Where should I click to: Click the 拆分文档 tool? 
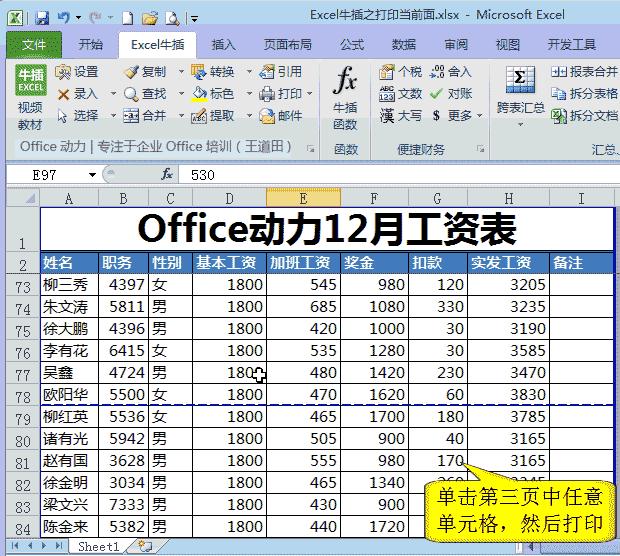(584, 116)
